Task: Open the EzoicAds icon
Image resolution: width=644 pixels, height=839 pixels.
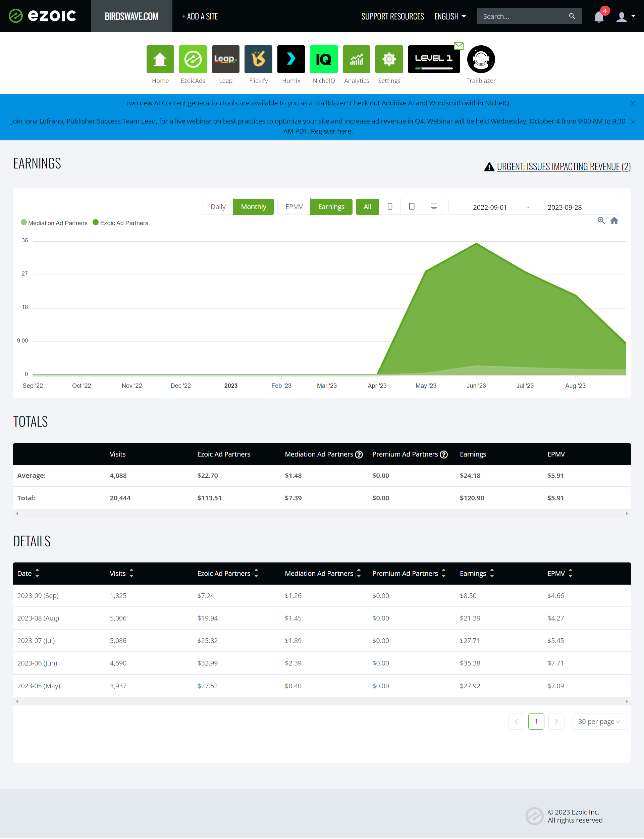Action: pos(193,59)
